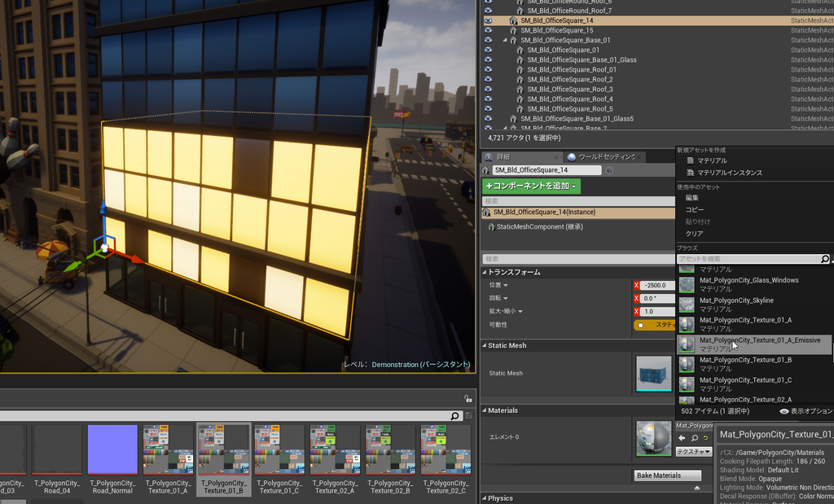
Task: Select Clear in the asset picker menu
Action: [694, 234]
